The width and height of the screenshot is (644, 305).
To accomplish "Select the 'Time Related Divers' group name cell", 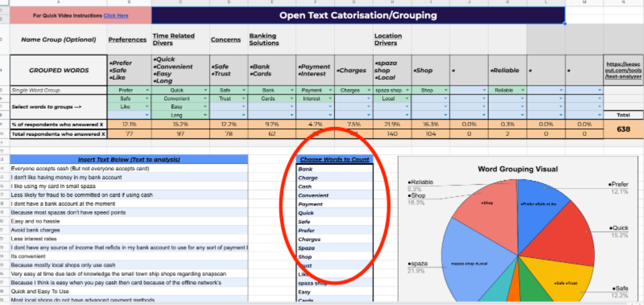I will (180, 39).
